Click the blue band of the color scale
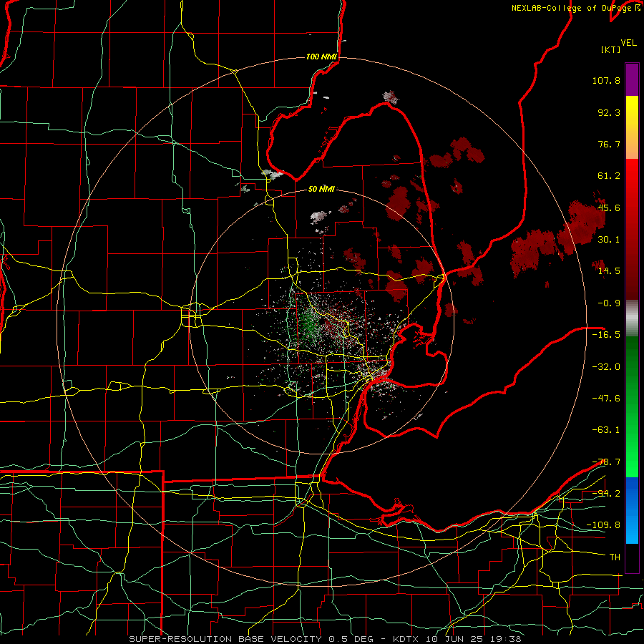The image size is (644, 644). (x=632, y=510)
